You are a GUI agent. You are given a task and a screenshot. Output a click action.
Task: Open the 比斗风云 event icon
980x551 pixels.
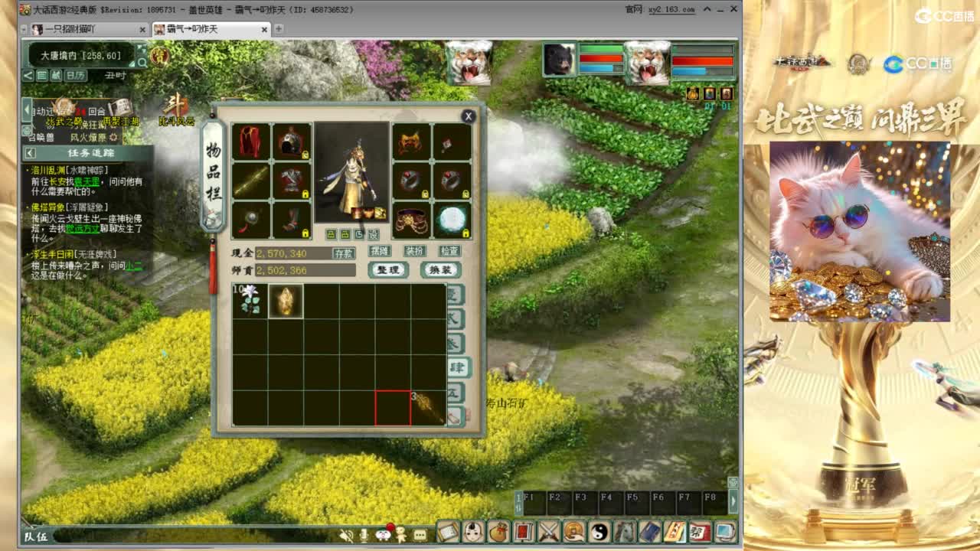(x=176, y=110)
